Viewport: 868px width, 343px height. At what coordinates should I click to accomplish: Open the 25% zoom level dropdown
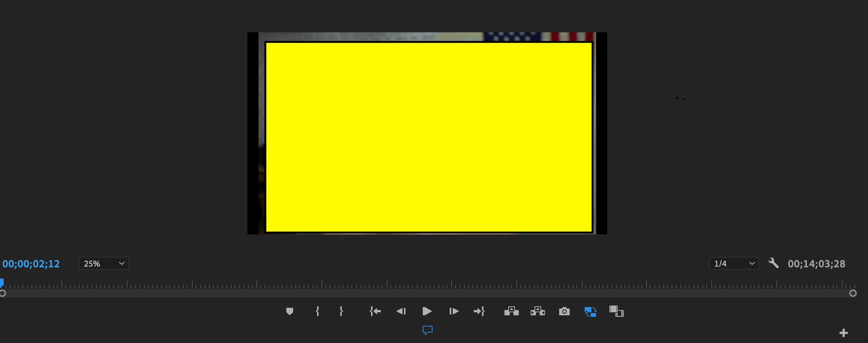click(x=104, y=263)
